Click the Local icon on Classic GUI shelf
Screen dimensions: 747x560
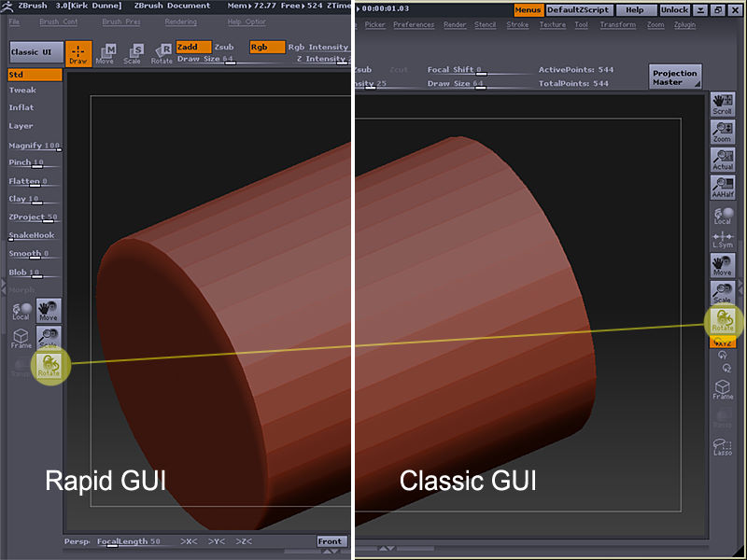722,216
